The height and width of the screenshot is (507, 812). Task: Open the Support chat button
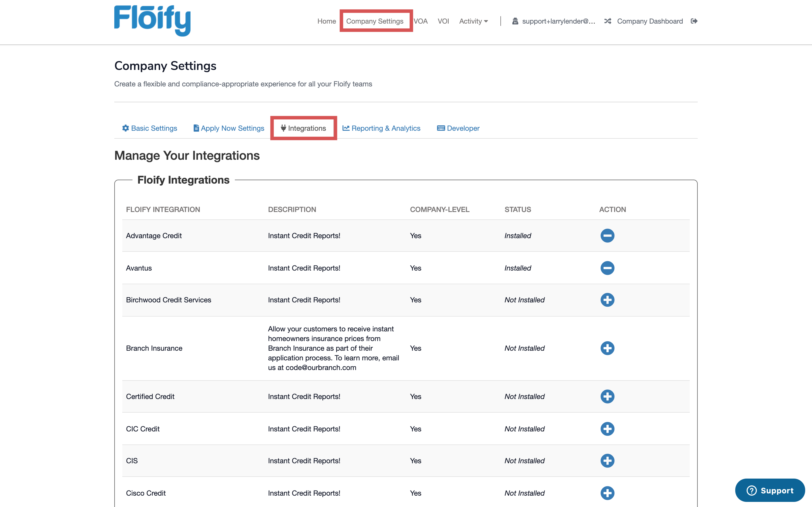(x=770, y=490)
